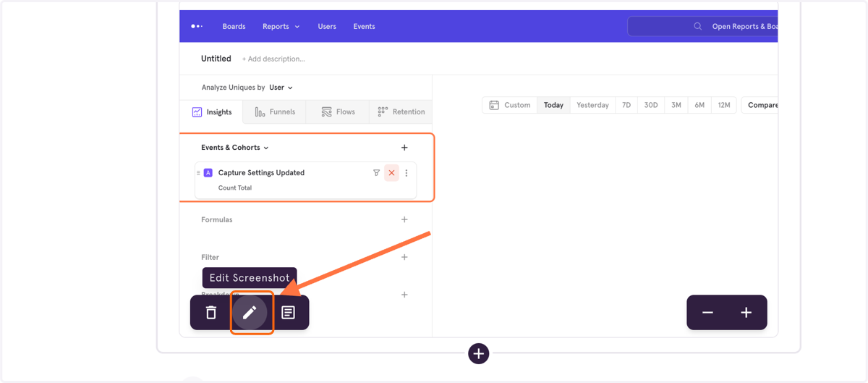
Task: Switch to the Flows tab
Action: (338, 111)
